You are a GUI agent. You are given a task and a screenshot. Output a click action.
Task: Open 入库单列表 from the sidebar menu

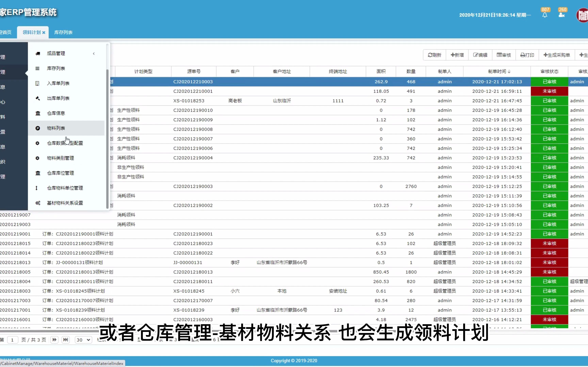[x=58, y=83]
